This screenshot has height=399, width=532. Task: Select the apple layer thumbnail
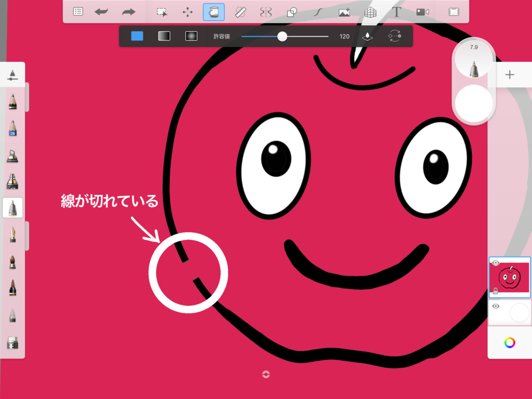[510, 277]
